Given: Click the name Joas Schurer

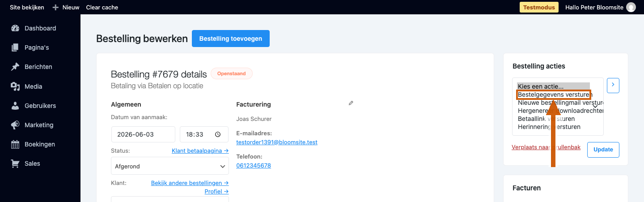Looking at the screenshot, I should 254,119.
